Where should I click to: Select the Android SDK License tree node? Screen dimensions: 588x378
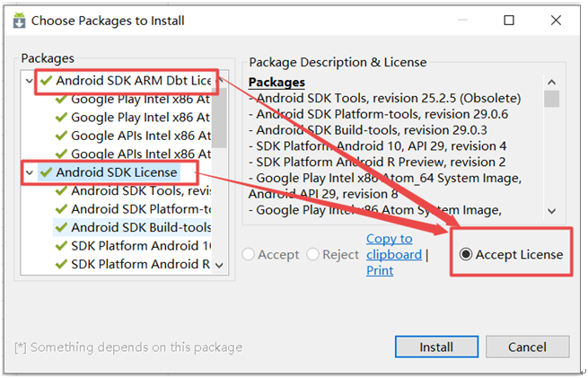117,172
